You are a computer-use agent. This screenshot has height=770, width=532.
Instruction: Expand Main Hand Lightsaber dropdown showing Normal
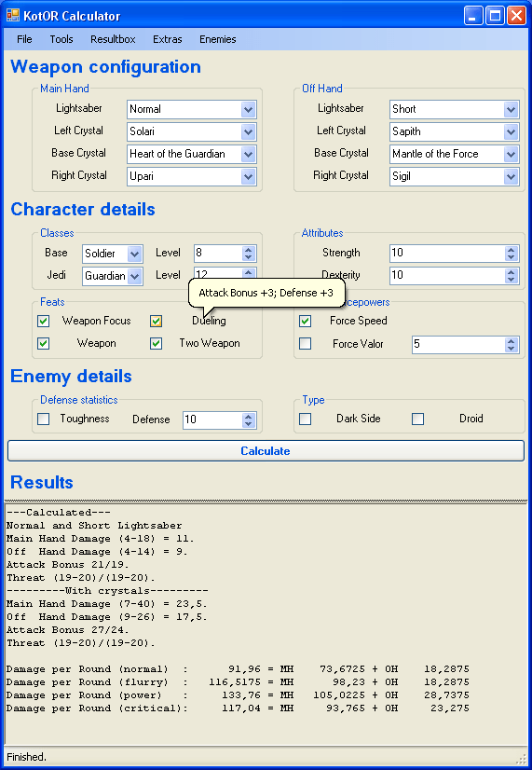[x=249, y=109]
